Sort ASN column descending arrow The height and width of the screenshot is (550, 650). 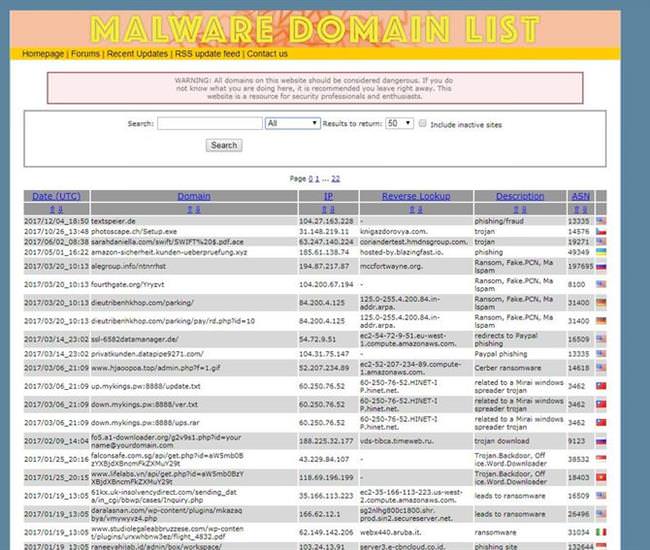point(584,209)
